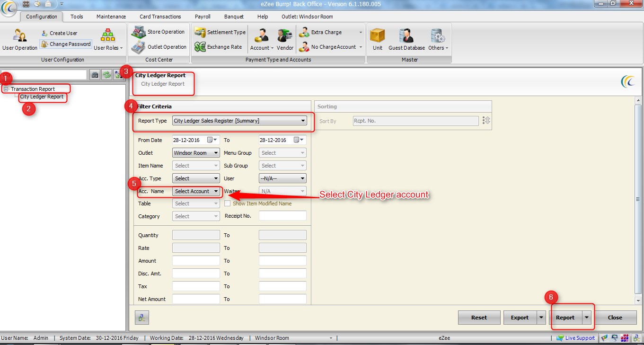
Task: Click the green refresh tree icon
Action: pos(106,75)
